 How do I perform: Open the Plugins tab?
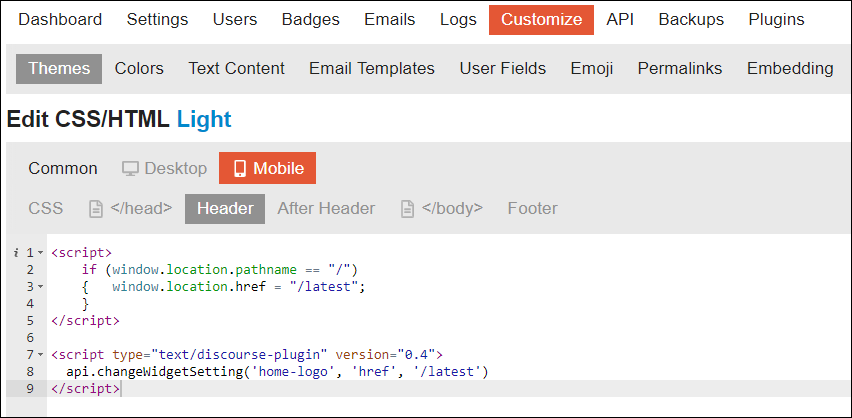(x=776, y=20)
